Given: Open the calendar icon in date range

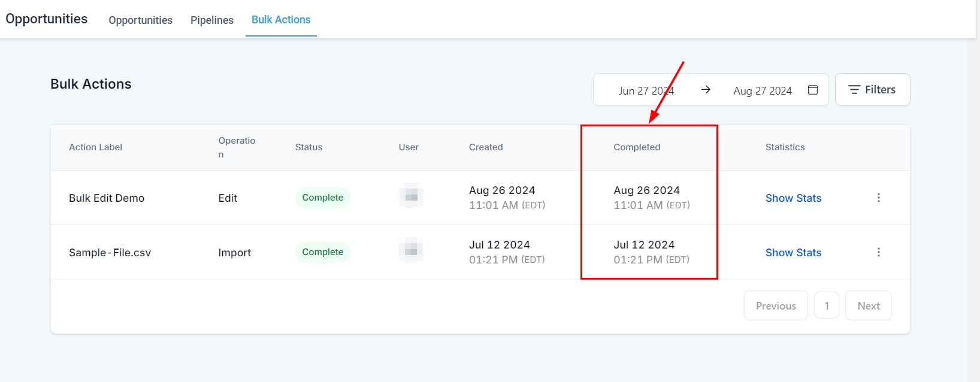Looking at the screenshot, I should [x=813, y=90].
